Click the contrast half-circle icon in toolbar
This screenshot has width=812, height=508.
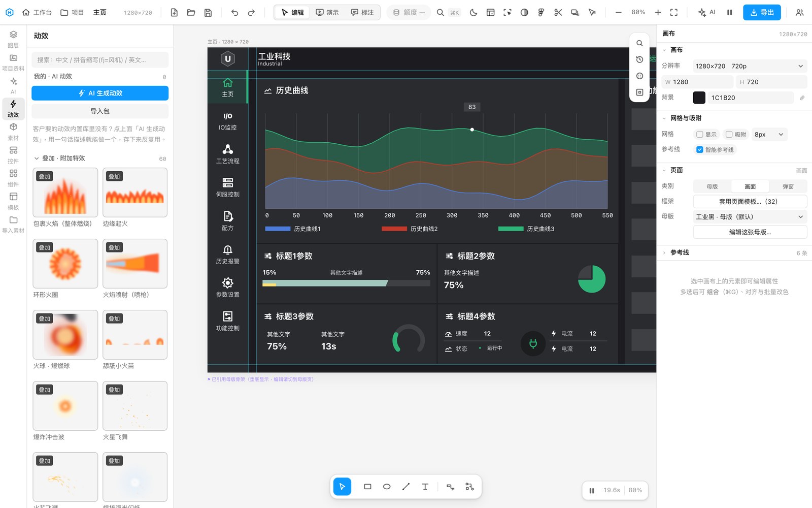pyautogui.click(x=524, y=12)
